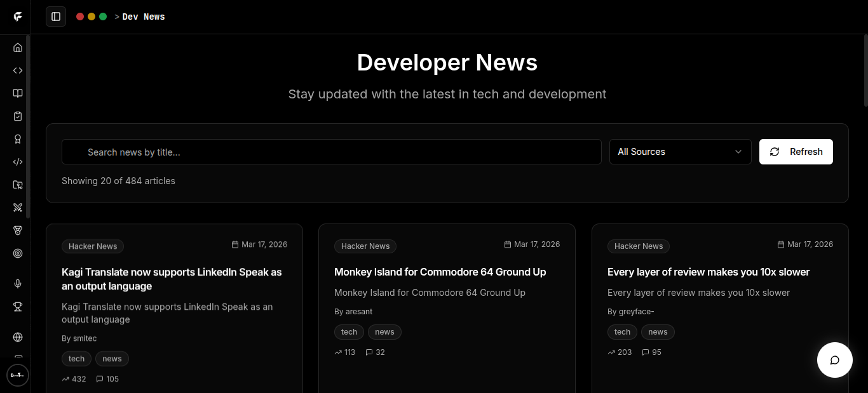The image size is (868, 393).
Task: Select news tag on Kagi Translate card
Action: (x=112, y=359)
